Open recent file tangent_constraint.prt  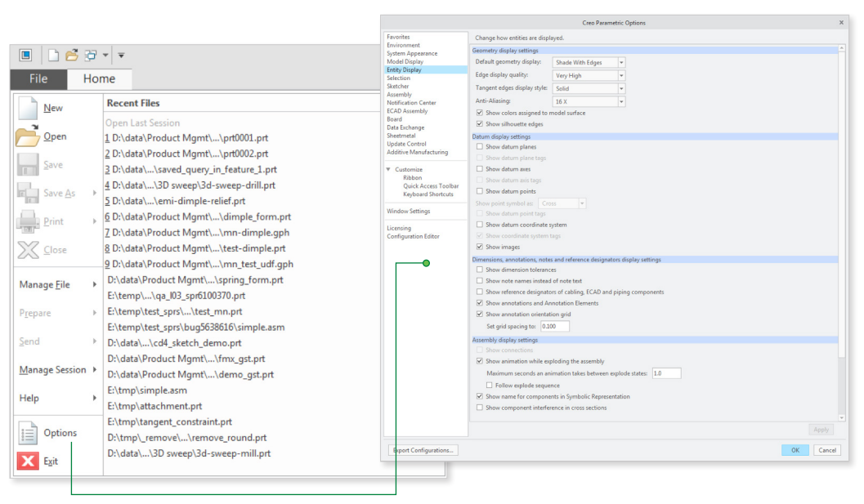click(x=170, y=422)
